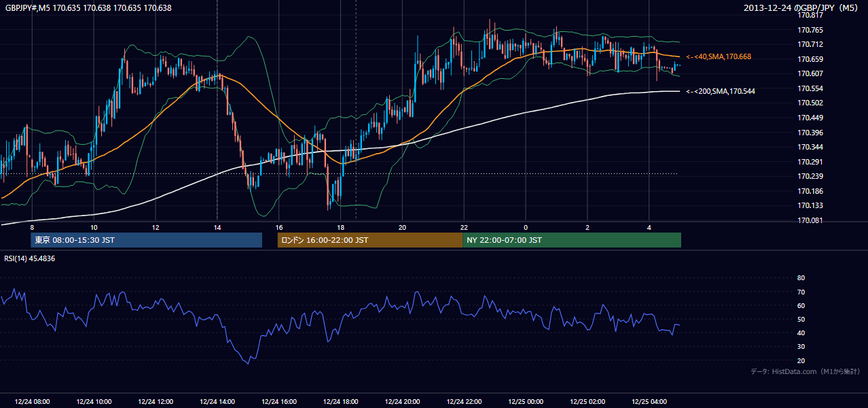Click price axis label 170.765
The height and width of the screenshot is (408, 868).
pos(810,30)
